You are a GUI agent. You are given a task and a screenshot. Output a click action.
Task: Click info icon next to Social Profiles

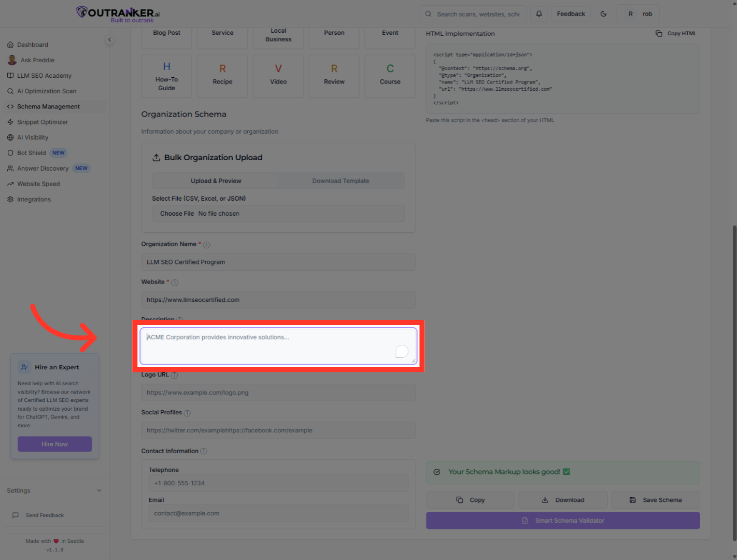tap(187, 413)
